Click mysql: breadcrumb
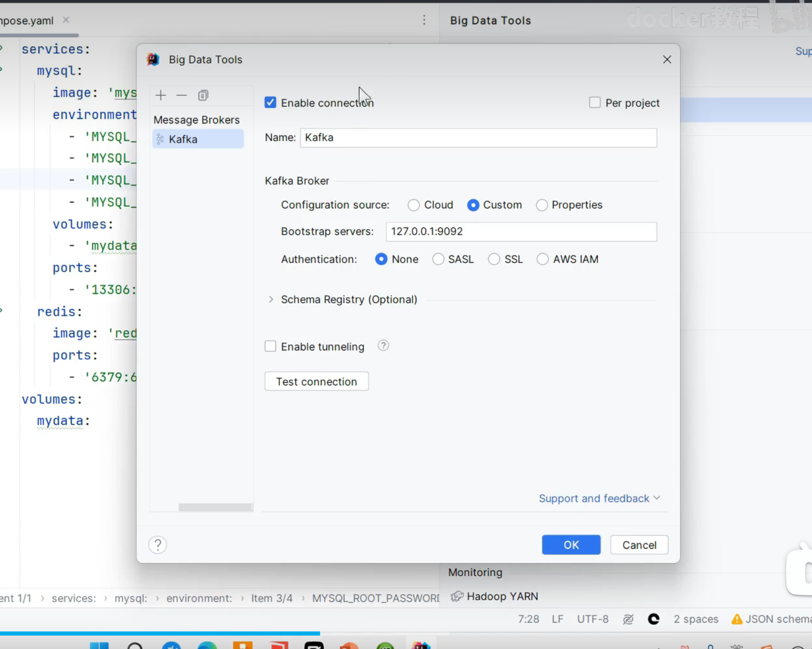Viewport: 812px width, 649px height. [131, 598]
